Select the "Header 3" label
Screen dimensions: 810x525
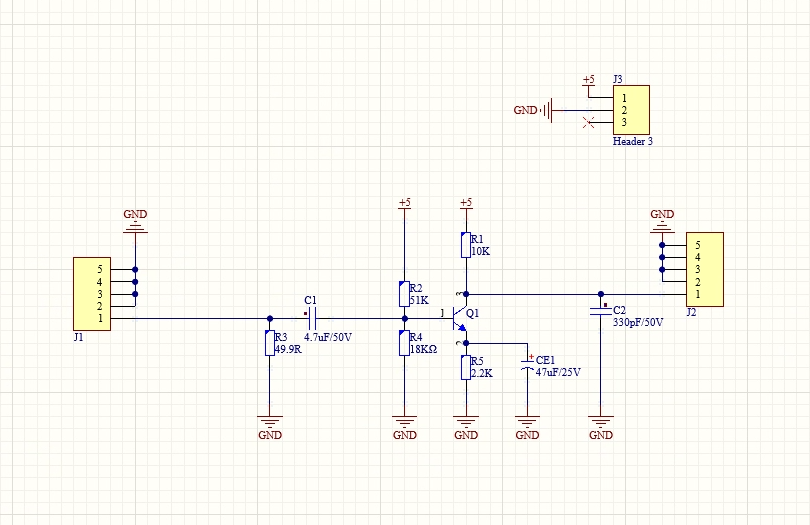(633, 141)
